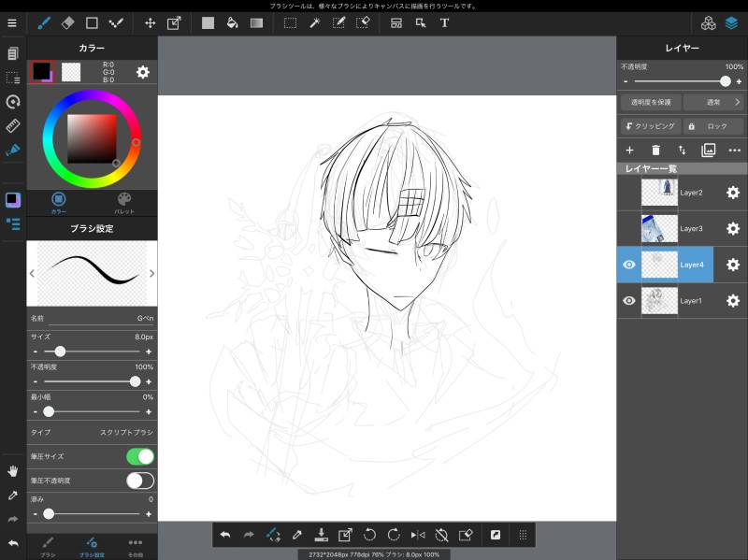Open layer more options ellipsis

[x=735, y=151]
